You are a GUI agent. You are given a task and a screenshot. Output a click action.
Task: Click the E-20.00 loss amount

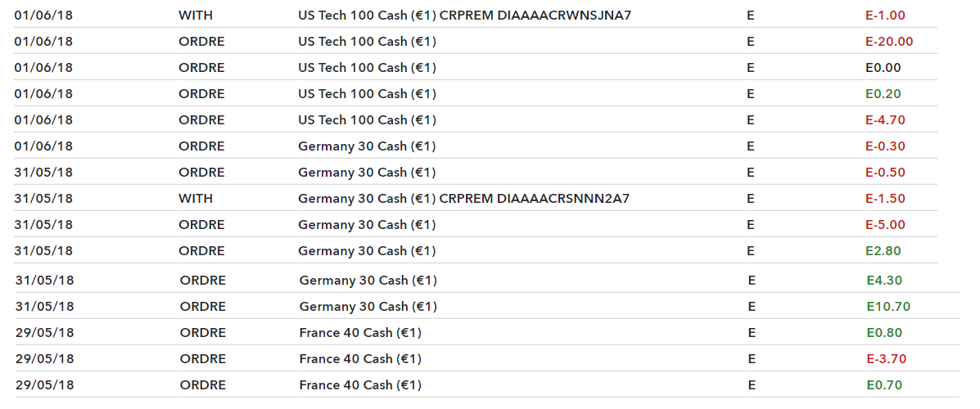pos(889,42)
